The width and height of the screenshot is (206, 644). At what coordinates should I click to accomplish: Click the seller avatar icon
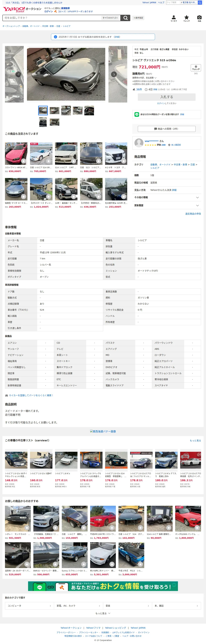[x=139, y=143]
